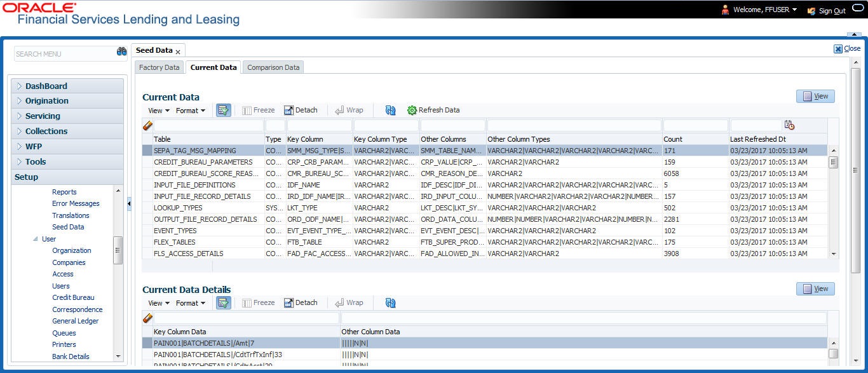Toggle Query By Example in Current Data toolbar
Viewport: 868px width, 373px height.
click(223, 111)
